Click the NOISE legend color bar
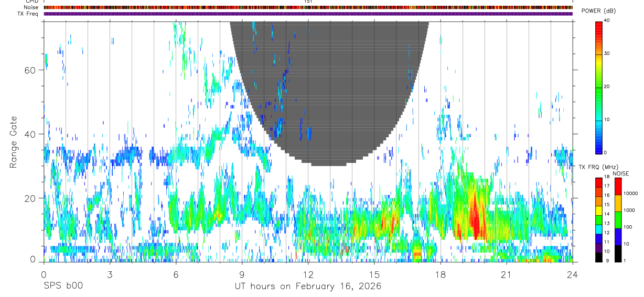 point(618,220)
